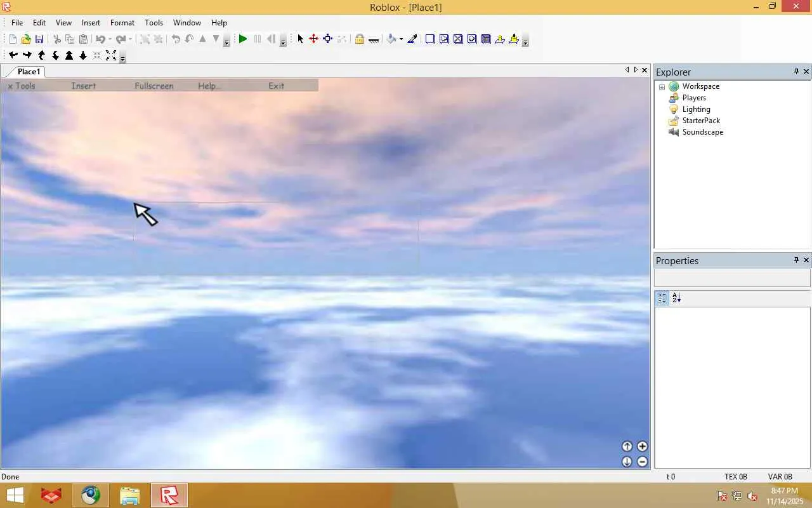Open the Redo history dropdown arrow
This screenshot has width=812, height=508.
coord(130,39)
